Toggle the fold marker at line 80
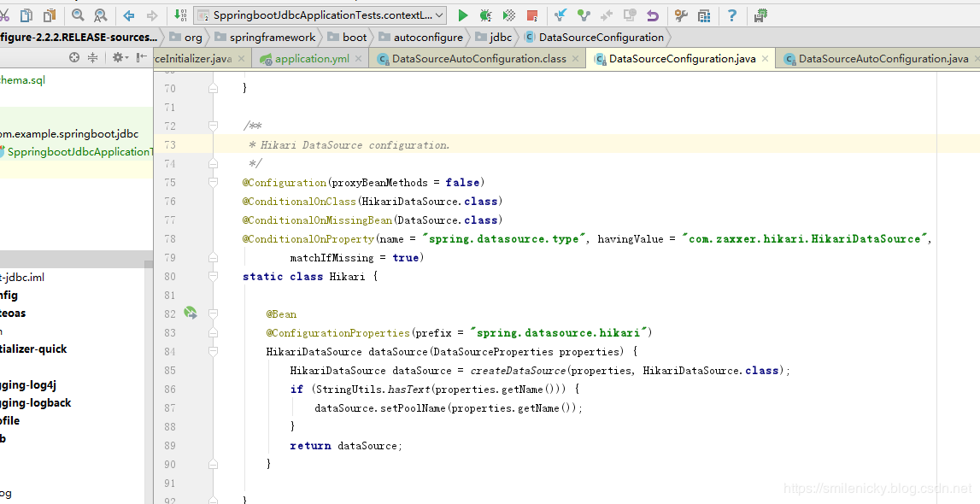Viewport: 980px width, 504px height. click(213, 276)
